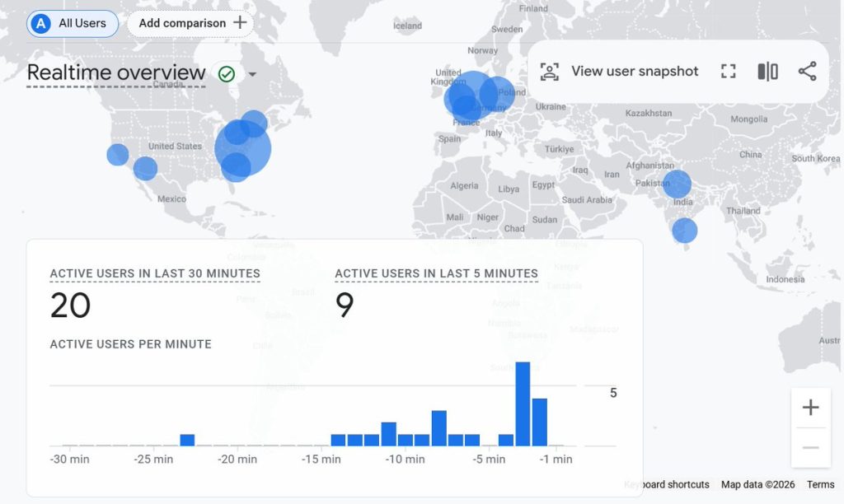The width and height of the screenshot is (844, 504).
Task: Click the tallest bar in the chart
Action: point(522,404)
